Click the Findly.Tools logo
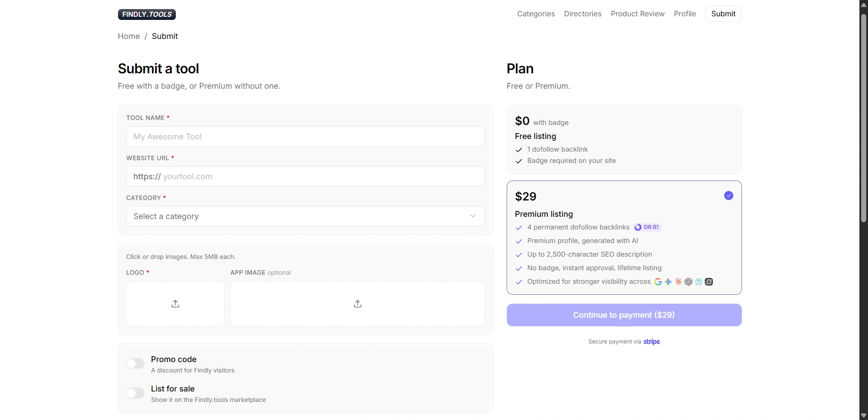Viewport: 868px width, 420px height. click(147, 14)
